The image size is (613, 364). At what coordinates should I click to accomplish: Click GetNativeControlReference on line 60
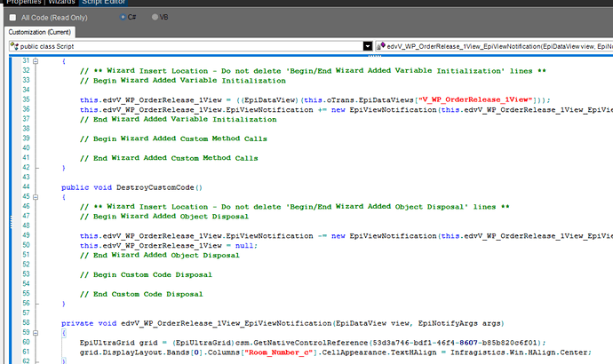(311, 343)
